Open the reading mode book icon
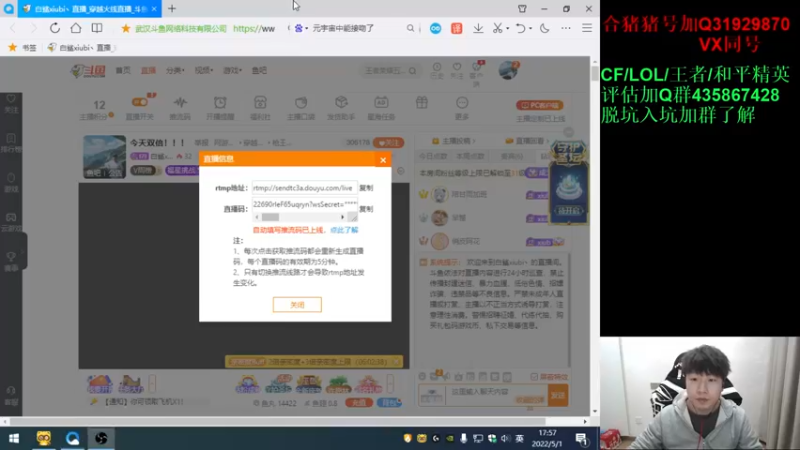 click(97, 29)
